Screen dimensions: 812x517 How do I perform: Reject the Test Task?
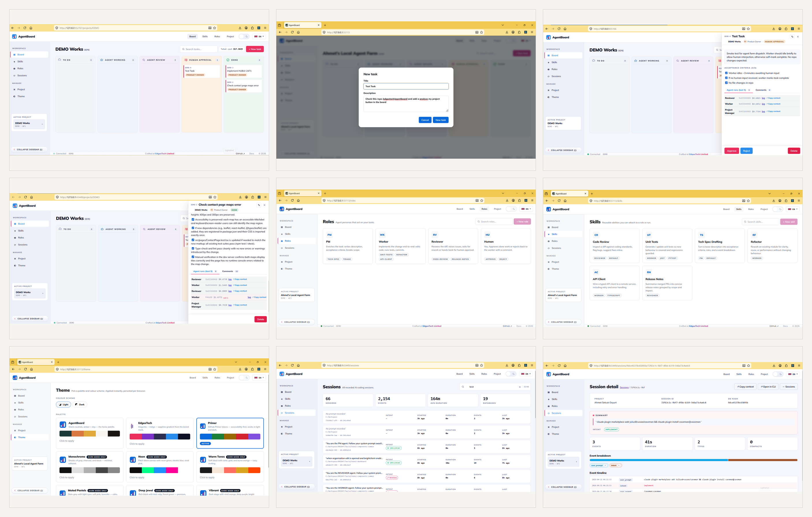pos(746,151)
